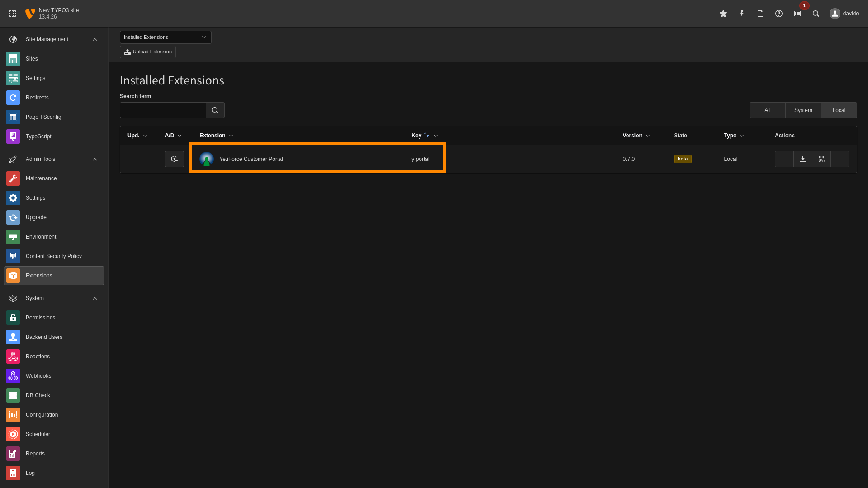Click the help question mark icon
This screenshot has height=488, width=868.
[779, 14]
